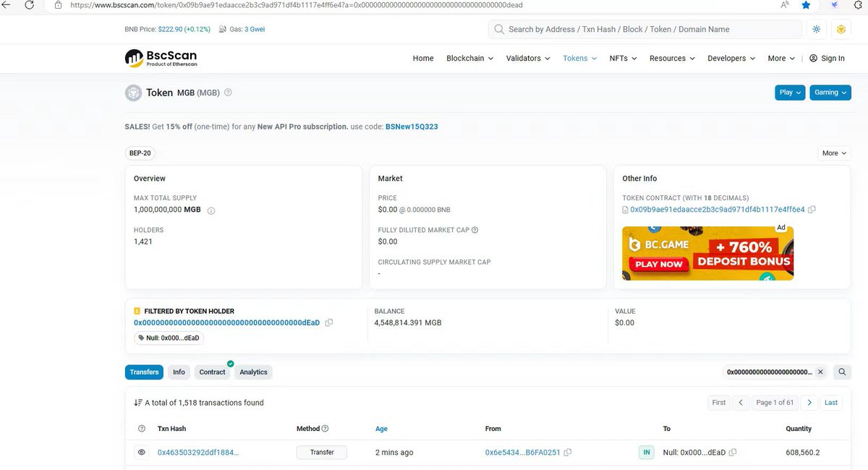This screenshot has height=470, width=868.
Task: Click the yellow BNB chain icon button
Action: (841, 30)
